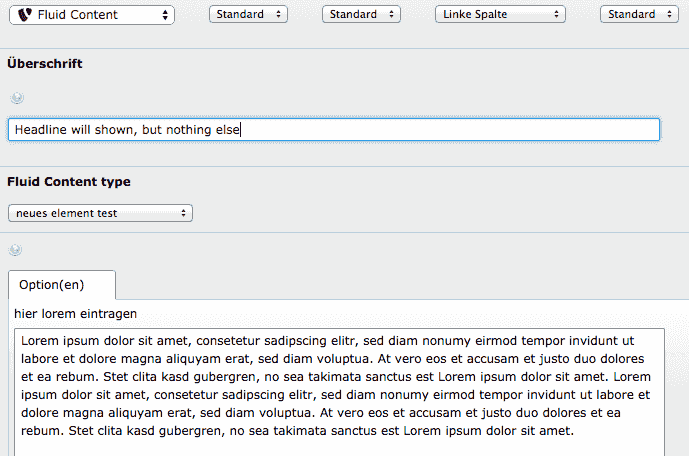The image size is (689, 456).
Task: Place cursor after the word else in headline
Action: point(242,130)
